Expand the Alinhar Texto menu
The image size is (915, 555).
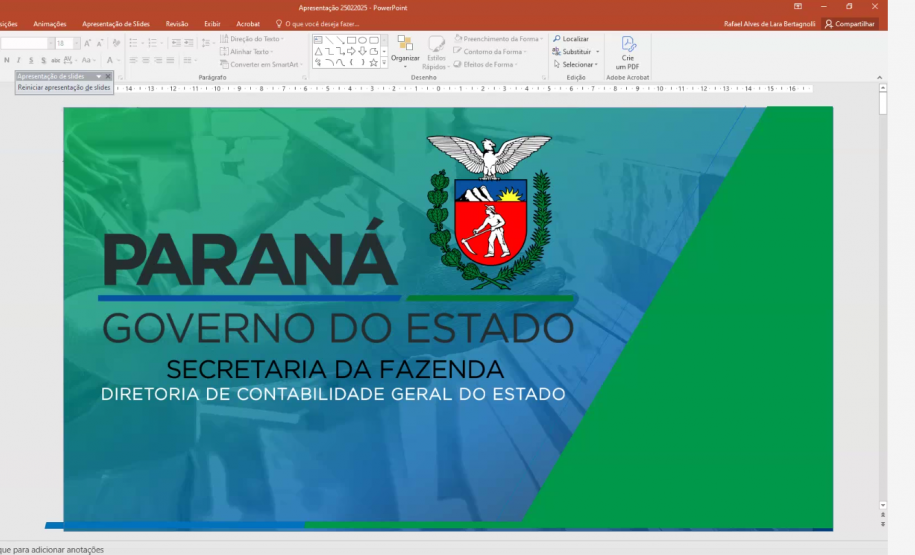tap(246, 51)
